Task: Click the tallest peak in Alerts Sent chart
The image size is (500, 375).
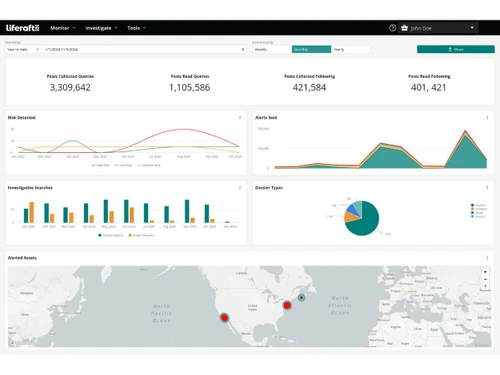Action: click(465, 131)
